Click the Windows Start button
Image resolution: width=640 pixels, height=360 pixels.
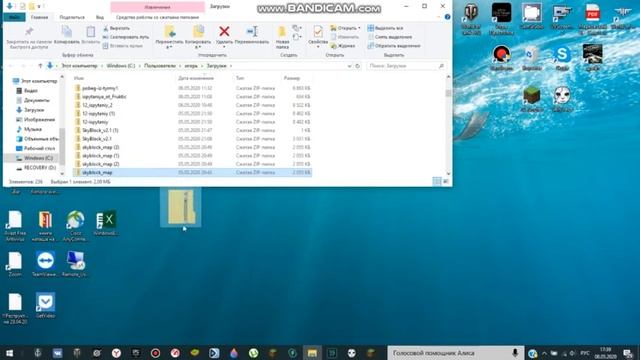point(9,353)
